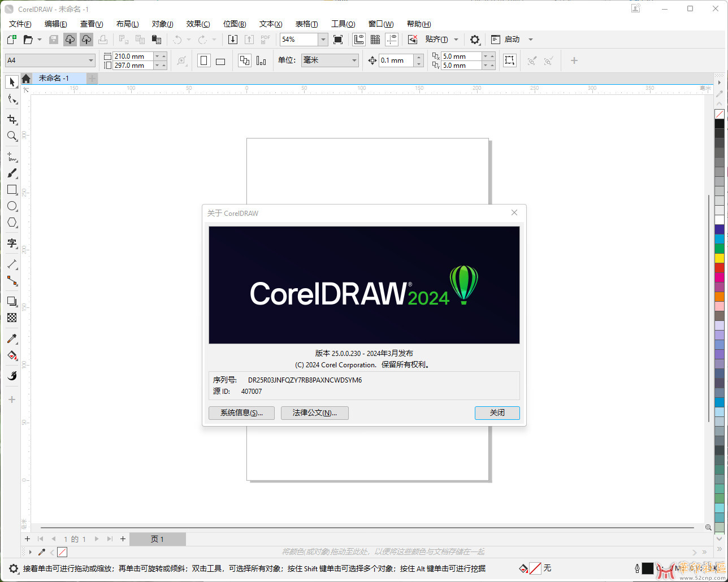Open the 效果 menu
The width and height of the screenshot is (728, 582).
tap(198, 24)
